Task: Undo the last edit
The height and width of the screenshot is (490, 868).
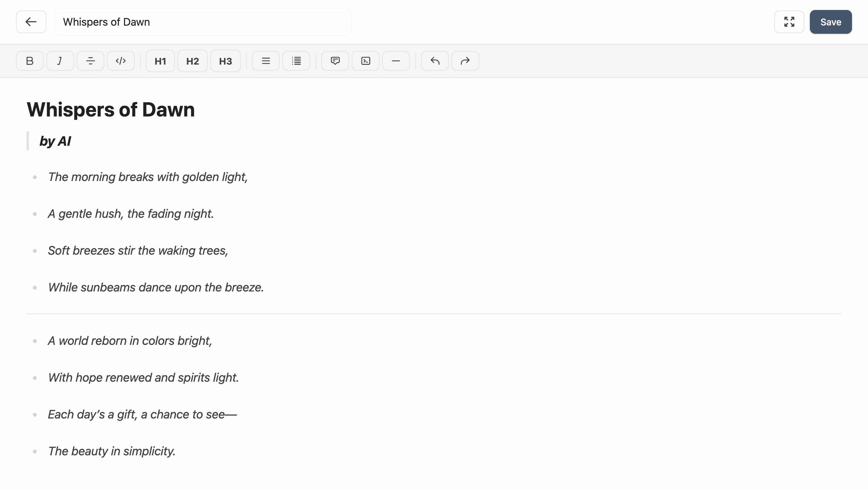Action: 434,61
